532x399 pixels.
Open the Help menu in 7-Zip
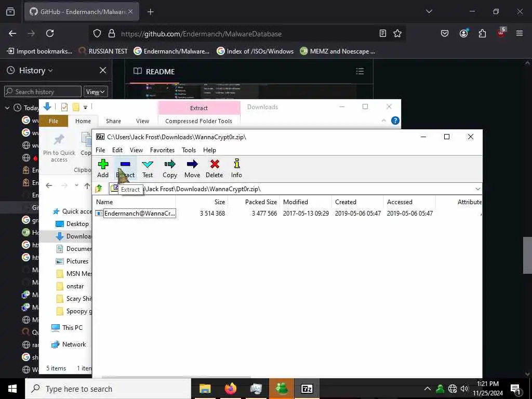(x=209, y=150)
